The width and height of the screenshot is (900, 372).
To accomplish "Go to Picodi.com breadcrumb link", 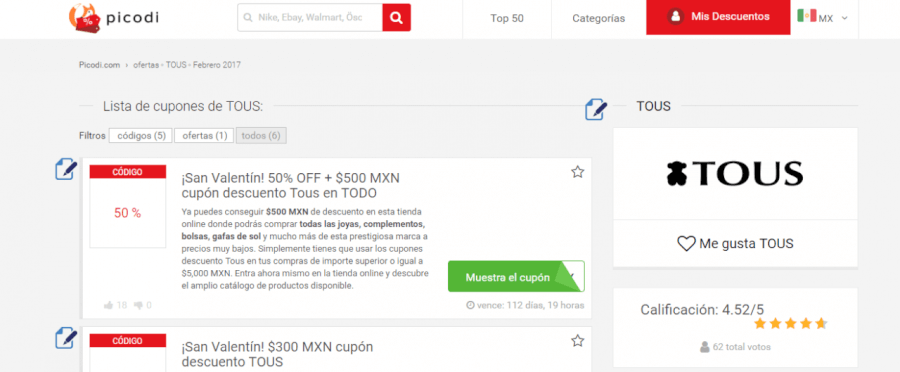I will 99,65.
